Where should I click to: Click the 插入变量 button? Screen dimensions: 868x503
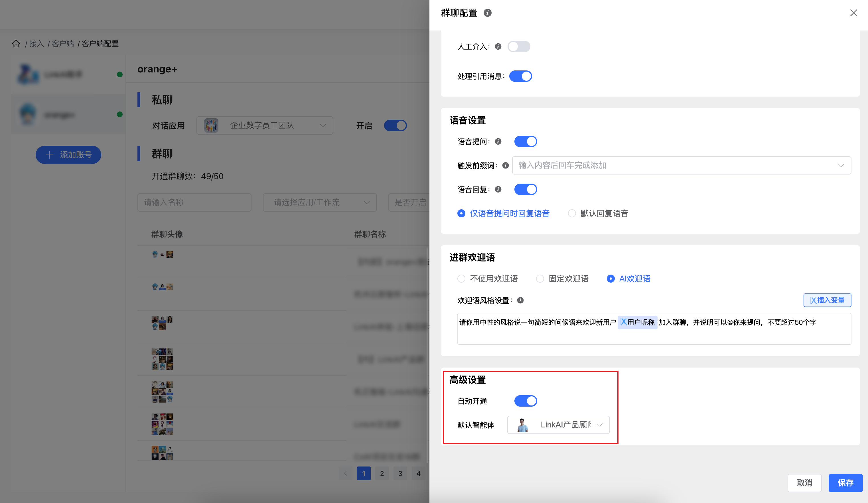pyautogui.click(x=827, y=301)
